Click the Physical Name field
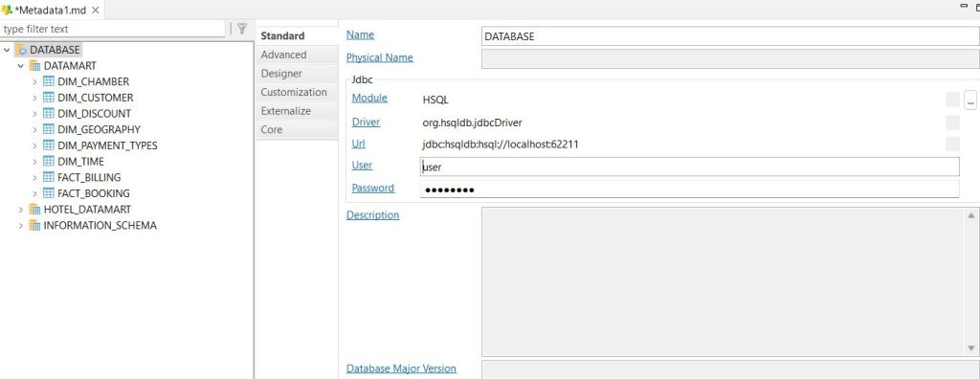980x379 pixels. (x=730, y=58)
